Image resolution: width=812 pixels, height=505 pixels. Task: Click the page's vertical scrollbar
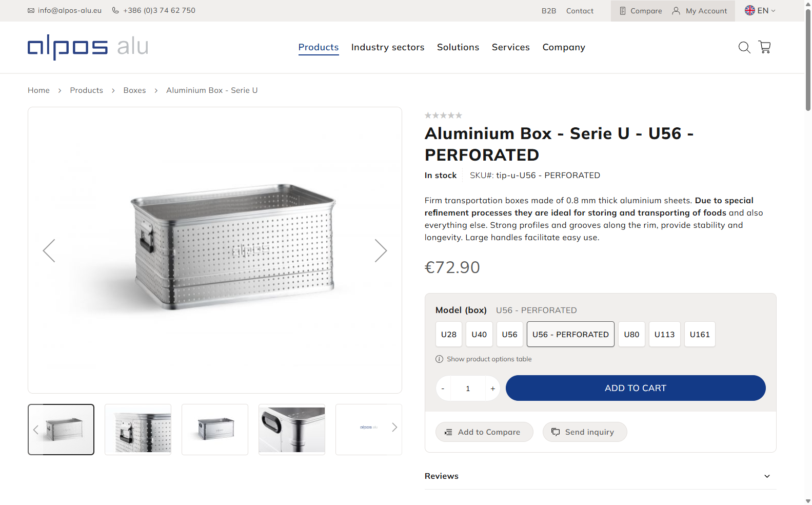(808, 257)
